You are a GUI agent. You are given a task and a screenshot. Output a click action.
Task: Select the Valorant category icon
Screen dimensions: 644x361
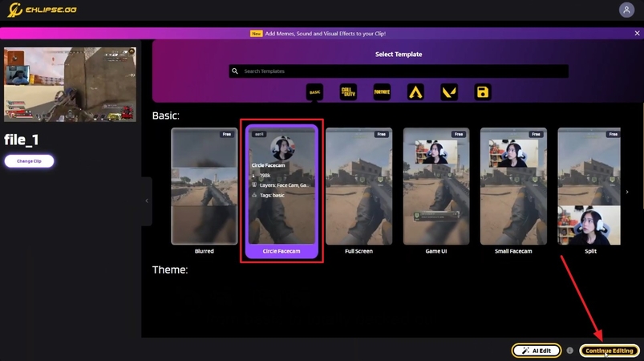click(449, 92)
